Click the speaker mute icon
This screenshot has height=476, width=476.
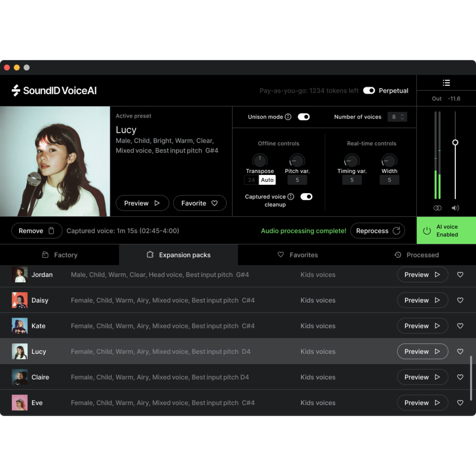tap(455, 208)
